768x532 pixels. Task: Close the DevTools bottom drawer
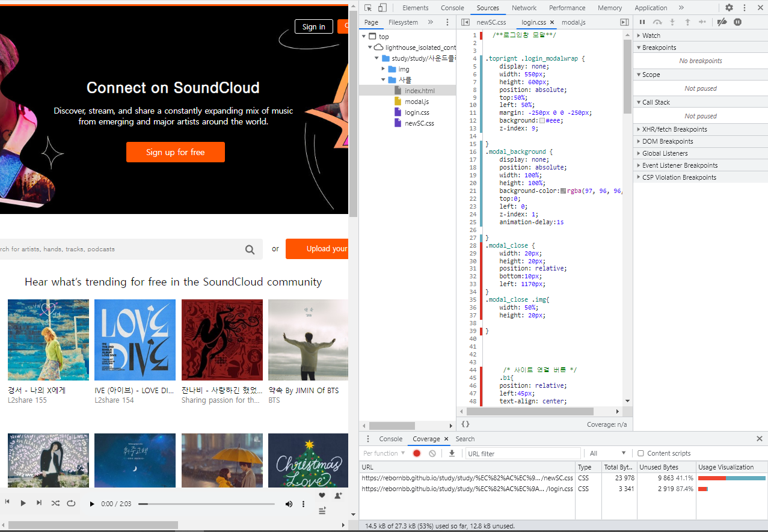[x=760, y=439]
